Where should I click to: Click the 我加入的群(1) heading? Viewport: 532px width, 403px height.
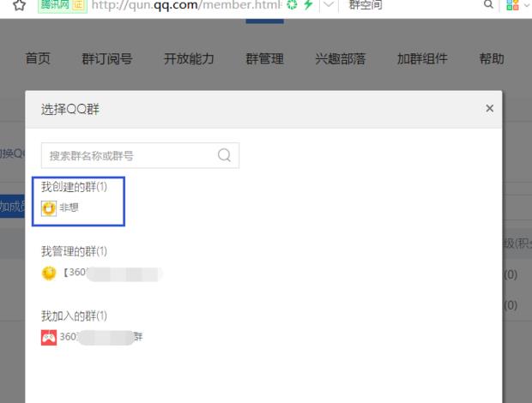74,316
